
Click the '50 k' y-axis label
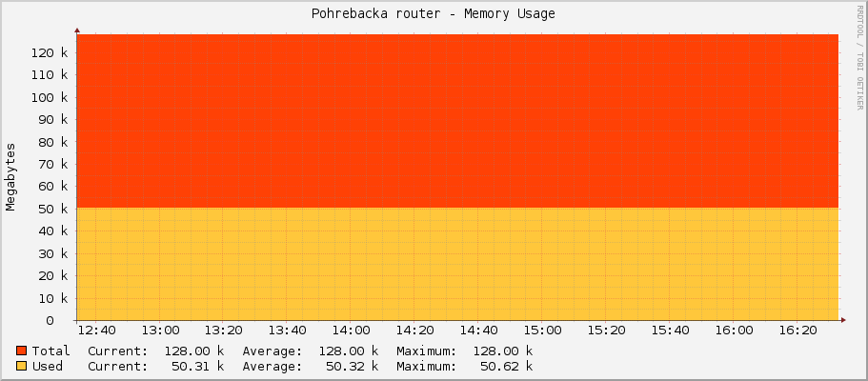[x=54, y=210]
